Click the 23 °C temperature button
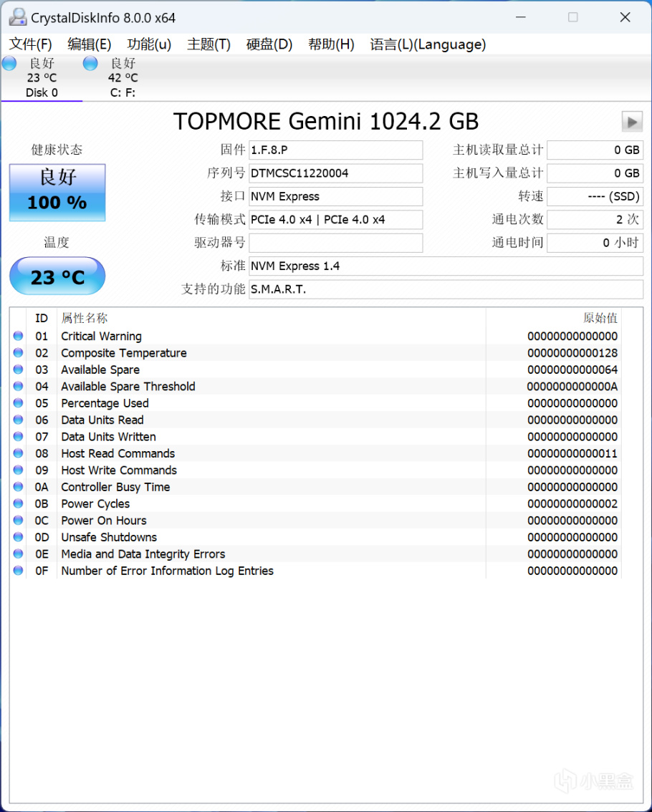 point(57,276)
